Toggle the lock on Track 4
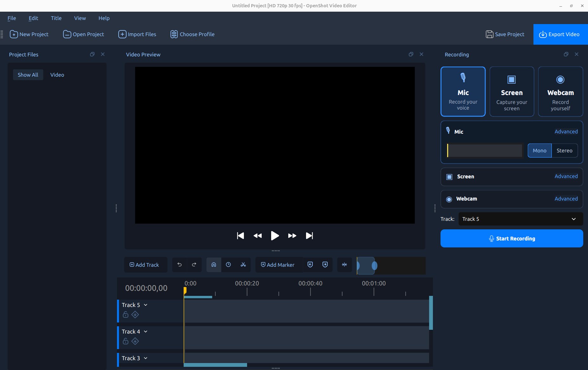 126,341
